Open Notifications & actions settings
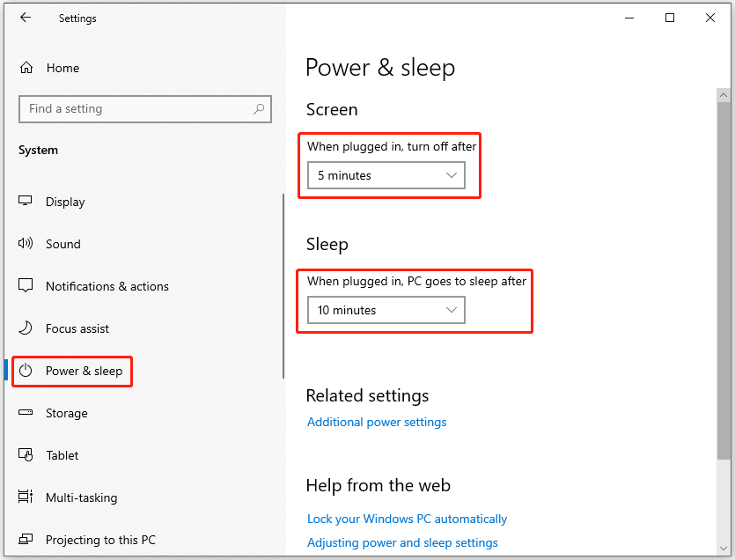 tap(107, 286)
